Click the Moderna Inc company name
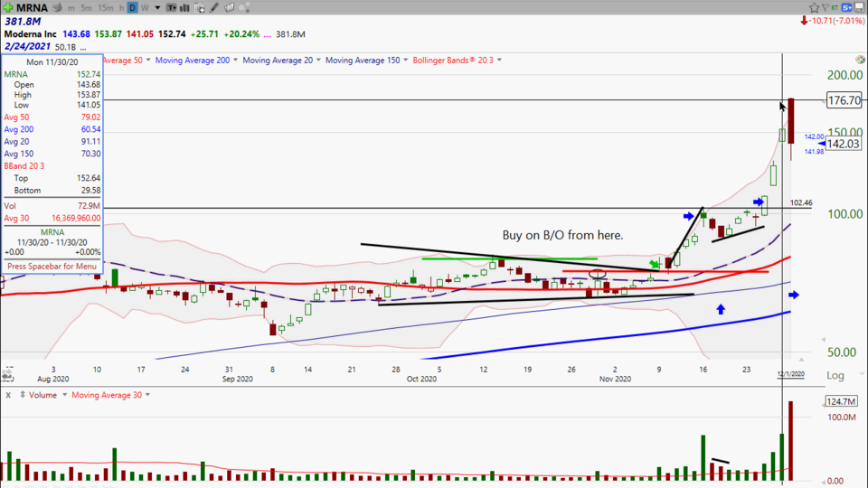Image resolution: width=868 pixels, height=488 pixels. tap(31, 34)
